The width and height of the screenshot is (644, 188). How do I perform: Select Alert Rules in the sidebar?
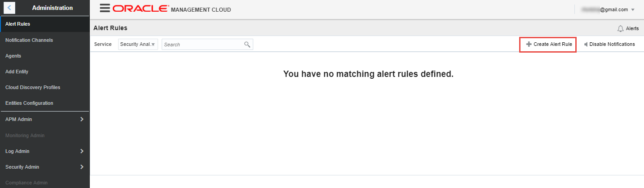pos(45,24)
